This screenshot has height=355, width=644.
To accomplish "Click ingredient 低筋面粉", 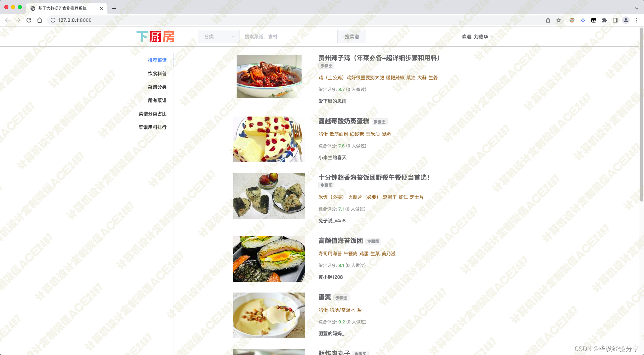I will [x=339, y=134].
